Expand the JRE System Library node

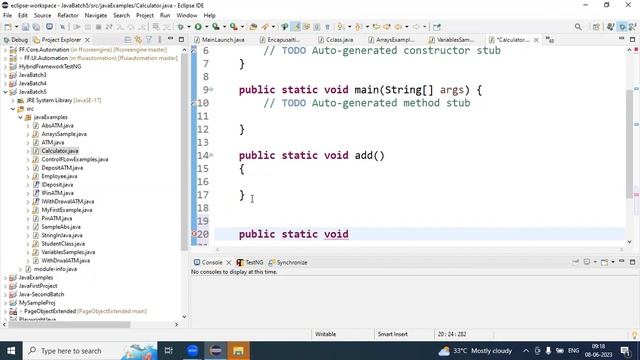13,100
